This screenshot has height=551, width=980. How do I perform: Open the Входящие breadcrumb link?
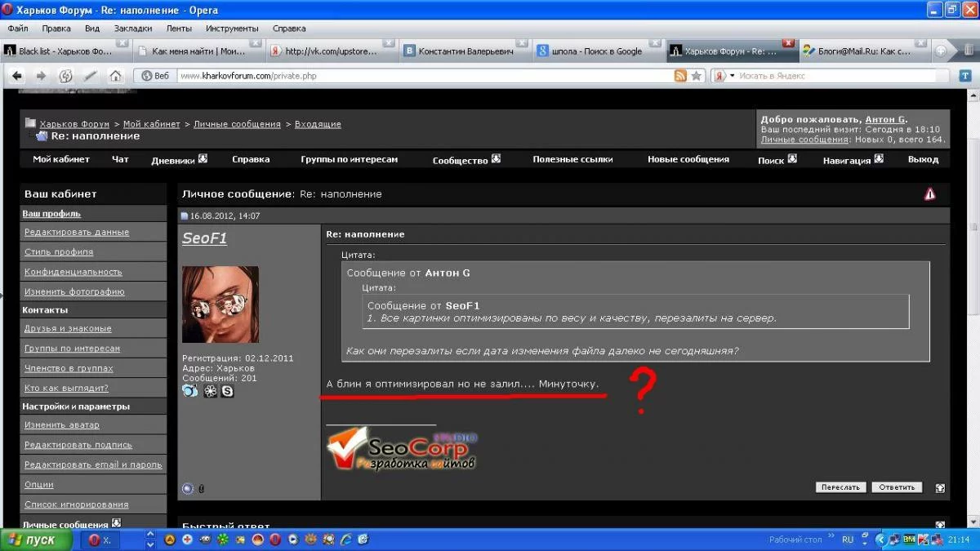tap(318, 124)
